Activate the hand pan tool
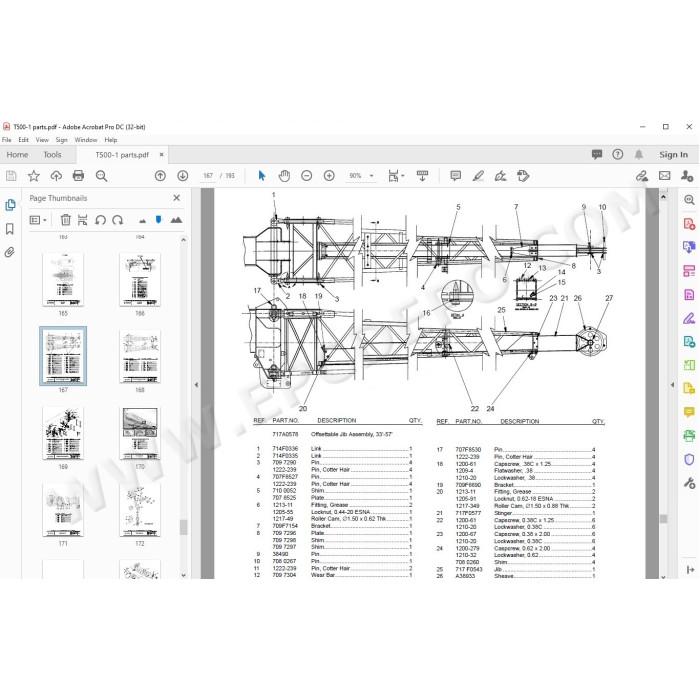This screenshot has width=700, height=700. pyautogui.click(x=284, y=176)
